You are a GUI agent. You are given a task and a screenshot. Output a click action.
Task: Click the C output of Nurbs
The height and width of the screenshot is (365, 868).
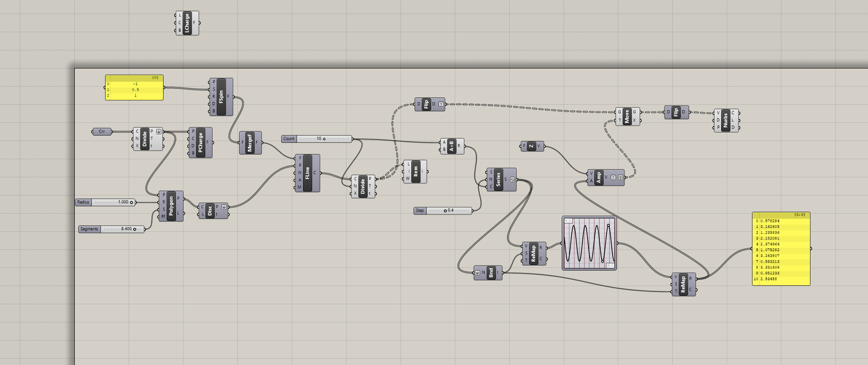click(x=733, y=113)
